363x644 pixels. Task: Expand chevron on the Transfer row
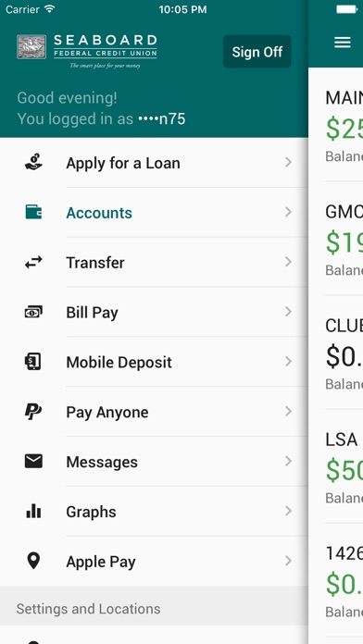[x=288, y=262]
